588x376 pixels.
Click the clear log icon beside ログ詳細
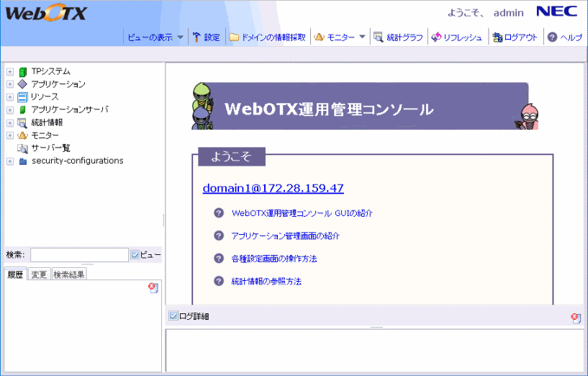click(576, 318)
